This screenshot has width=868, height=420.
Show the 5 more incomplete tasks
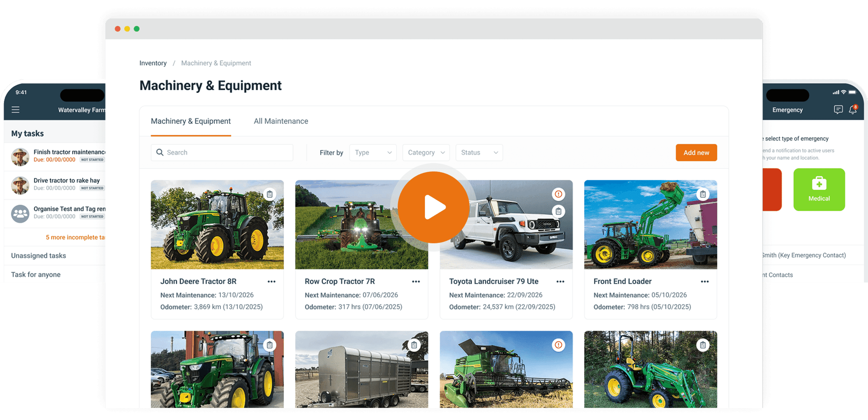pyautogui.click(x=76, y=237)
